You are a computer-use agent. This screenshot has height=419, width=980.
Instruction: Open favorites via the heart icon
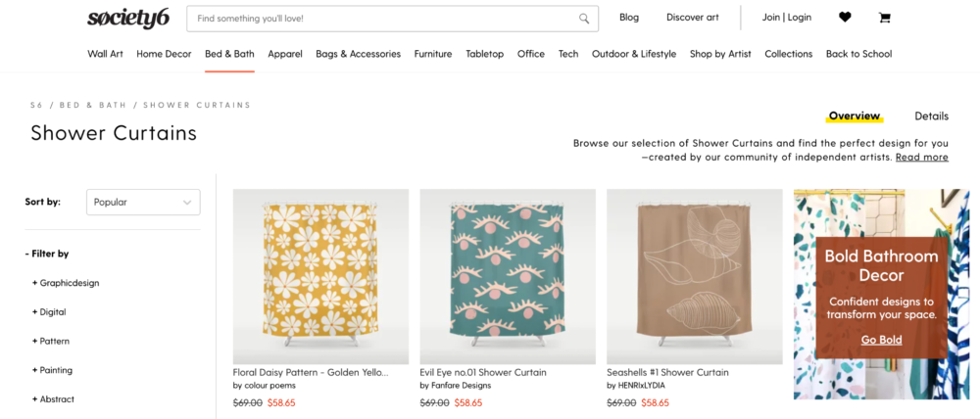[845, 18]
